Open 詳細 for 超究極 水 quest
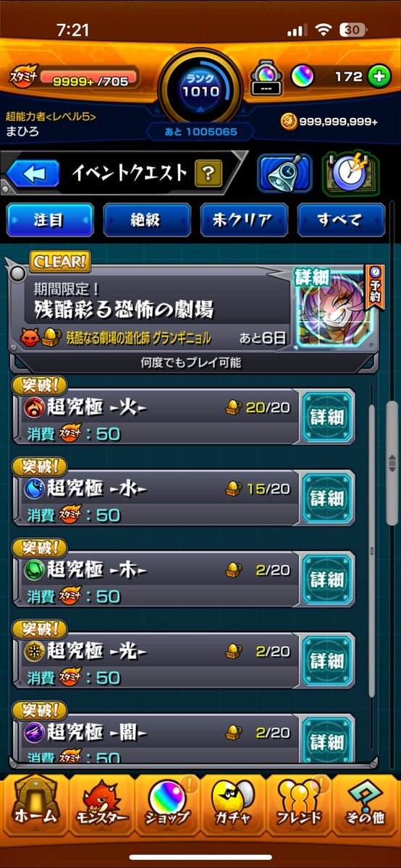The width and height of the screenshot is (401, 868). tap(327, 498)
